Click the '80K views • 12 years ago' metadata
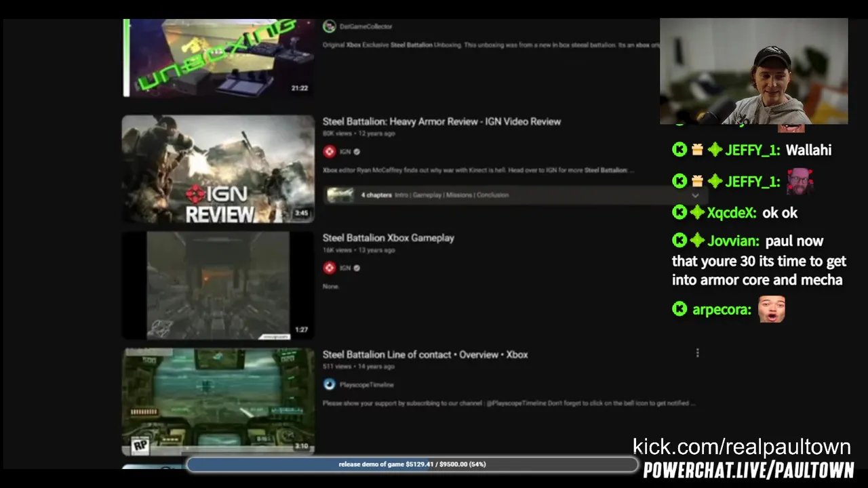The width and height of the screenshot is (868, 488). point(359,134)
